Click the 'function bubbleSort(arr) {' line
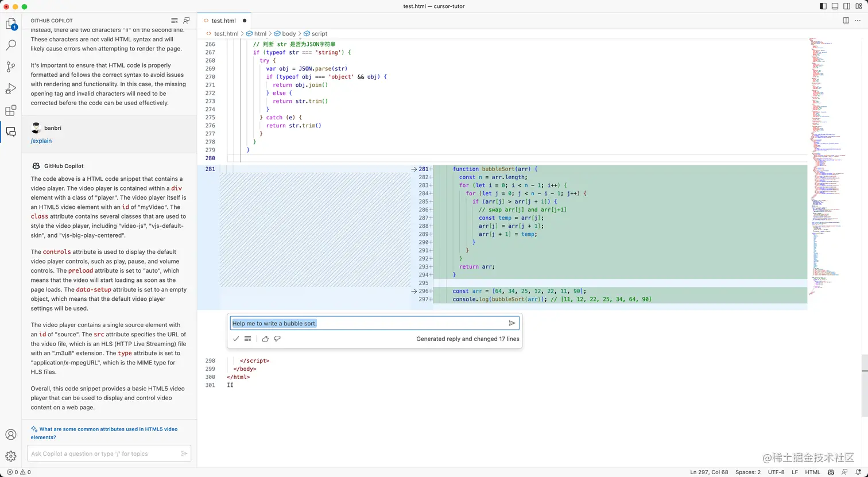The width and height of the screenshot is (868, 477). coord(495,169)
